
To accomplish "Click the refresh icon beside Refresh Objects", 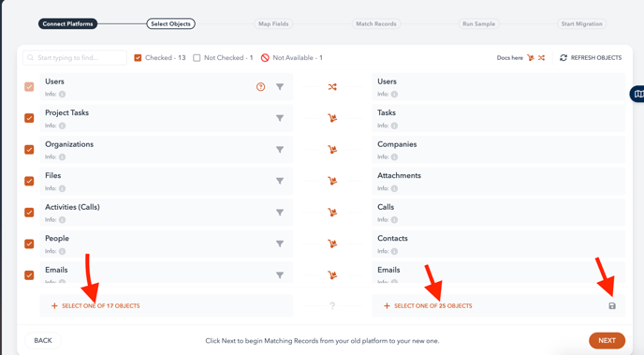I will tap(563, 58).
